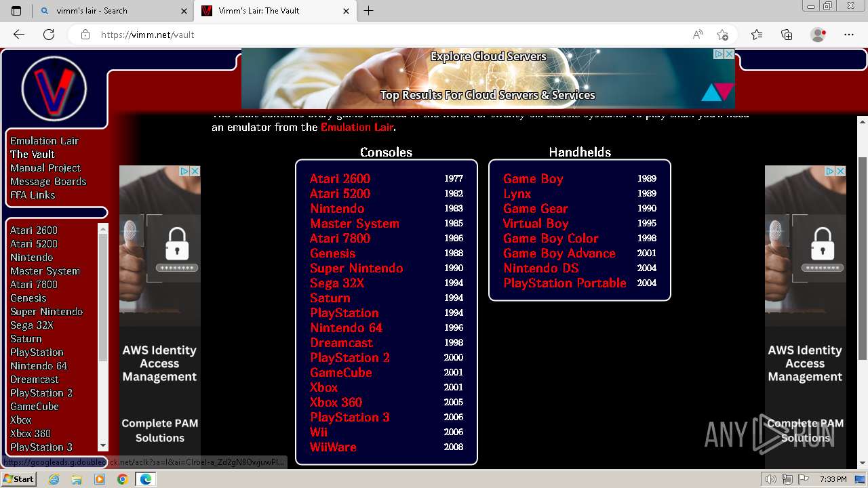Click the taskbar clock 7:33 PM
Screen dimensions: 868x488
pyautogui.click(x=833, y=479)
